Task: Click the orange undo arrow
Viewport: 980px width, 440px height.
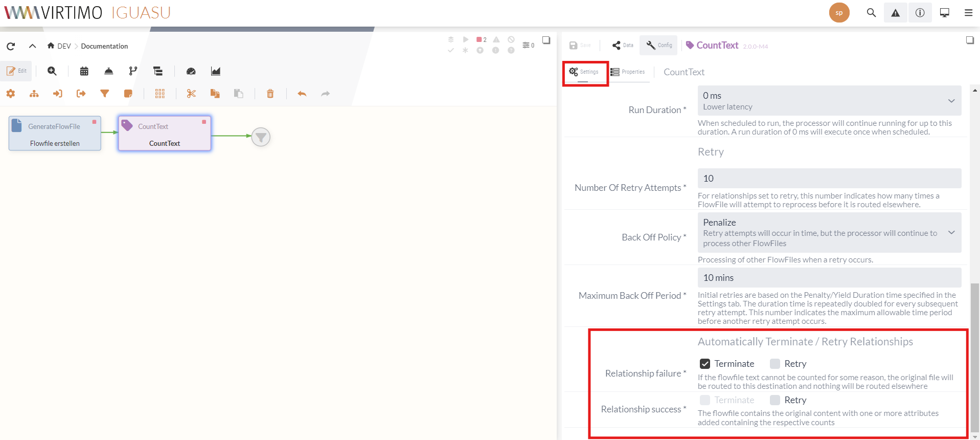Action: click(302, 94)
